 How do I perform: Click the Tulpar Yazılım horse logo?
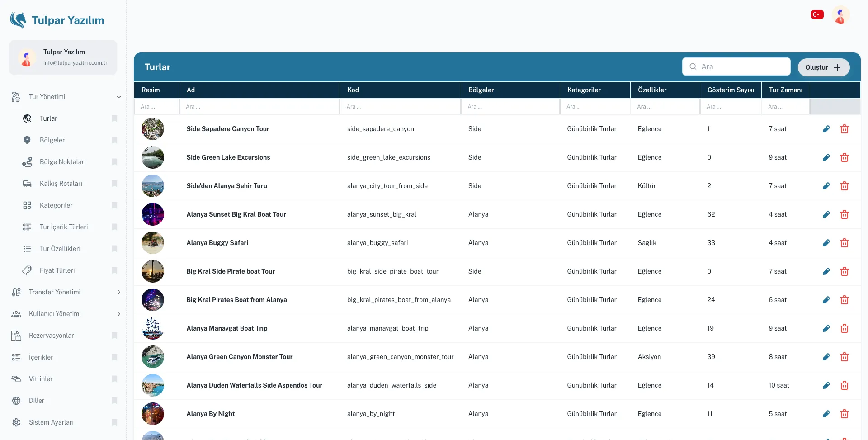pyautogui.click(x=19, y=20)
